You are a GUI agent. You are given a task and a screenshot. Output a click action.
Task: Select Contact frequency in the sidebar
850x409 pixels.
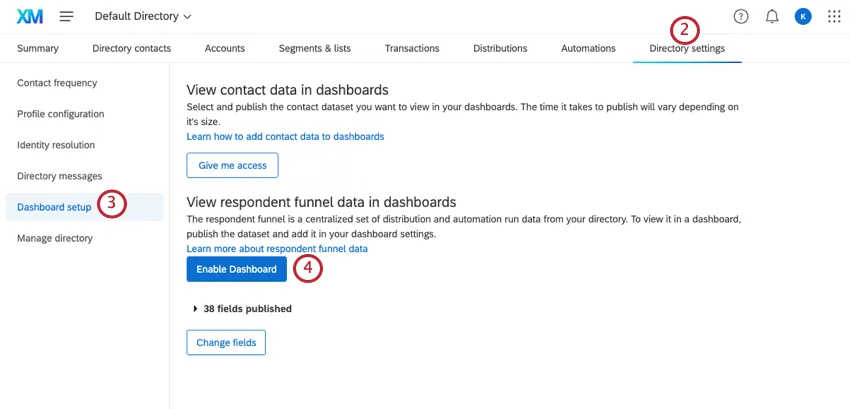57,83
